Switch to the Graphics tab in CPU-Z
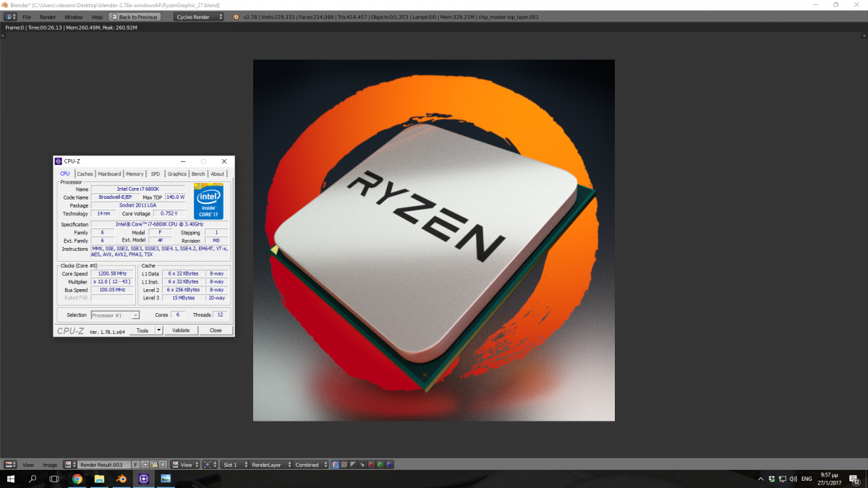The width and height of the screenshot is (868, 488). click(177, 174)
